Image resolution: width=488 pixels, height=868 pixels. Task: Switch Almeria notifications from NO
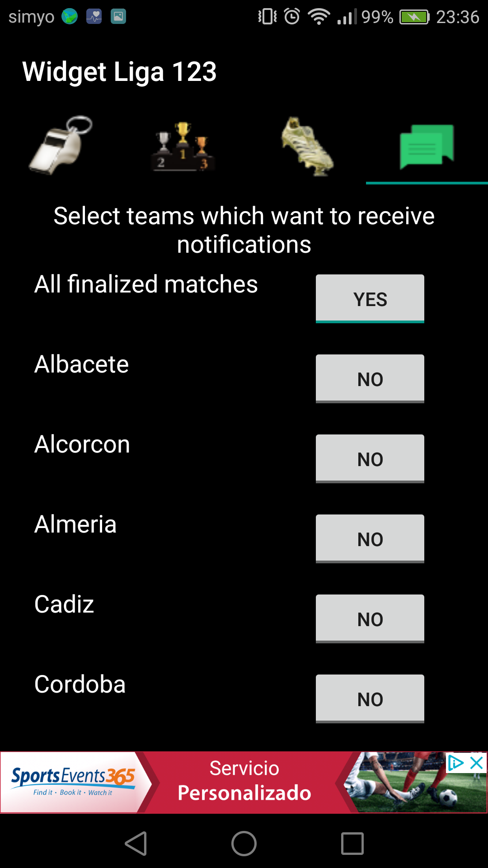pos(370,539)
